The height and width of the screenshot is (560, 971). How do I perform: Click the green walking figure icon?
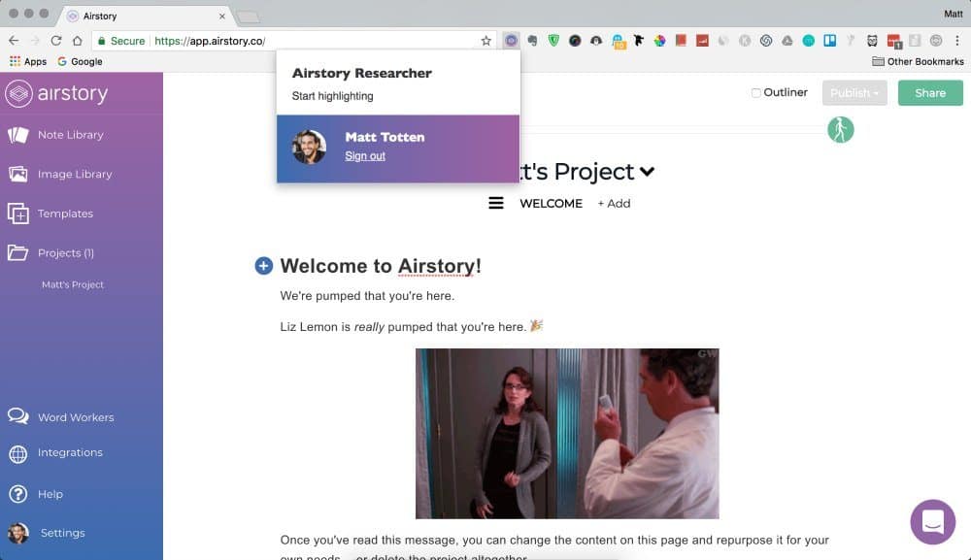(x=840, y=130)
